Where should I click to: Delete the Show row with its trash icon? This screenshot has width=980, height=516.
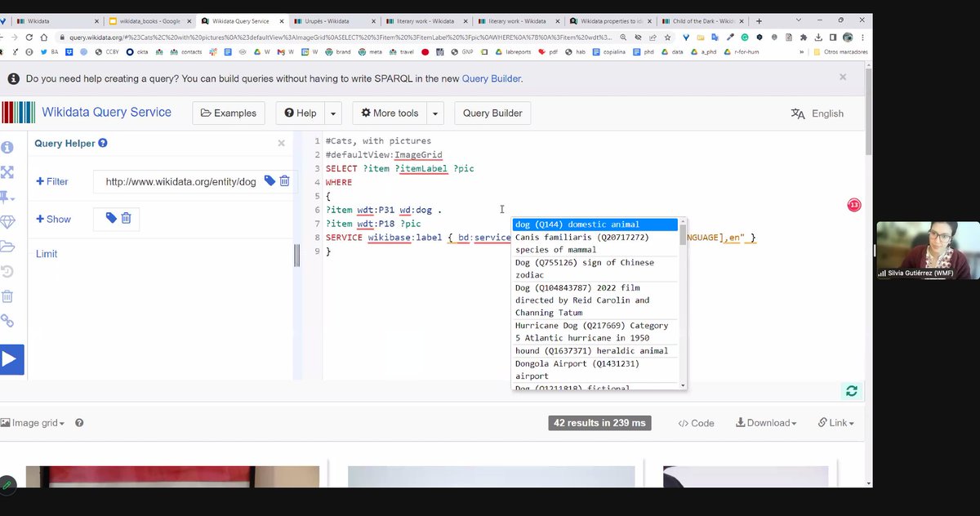[127, 218]
